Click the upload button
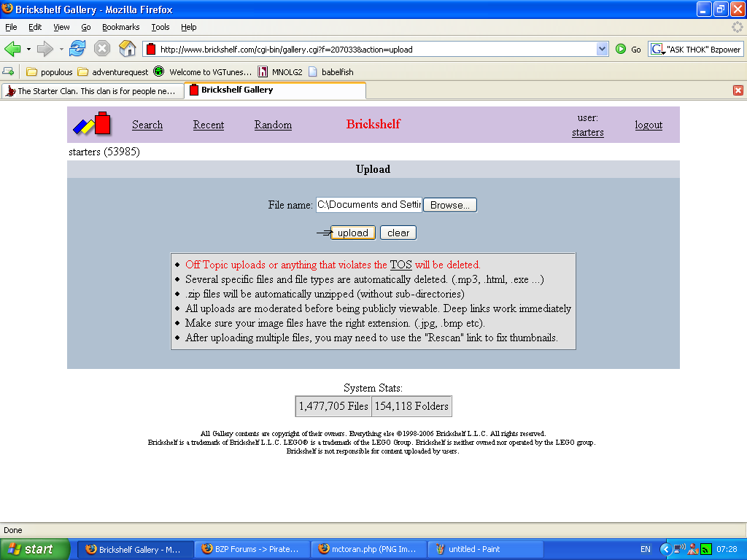The width and height of the screenshot is (747, 560). point(353,232)
